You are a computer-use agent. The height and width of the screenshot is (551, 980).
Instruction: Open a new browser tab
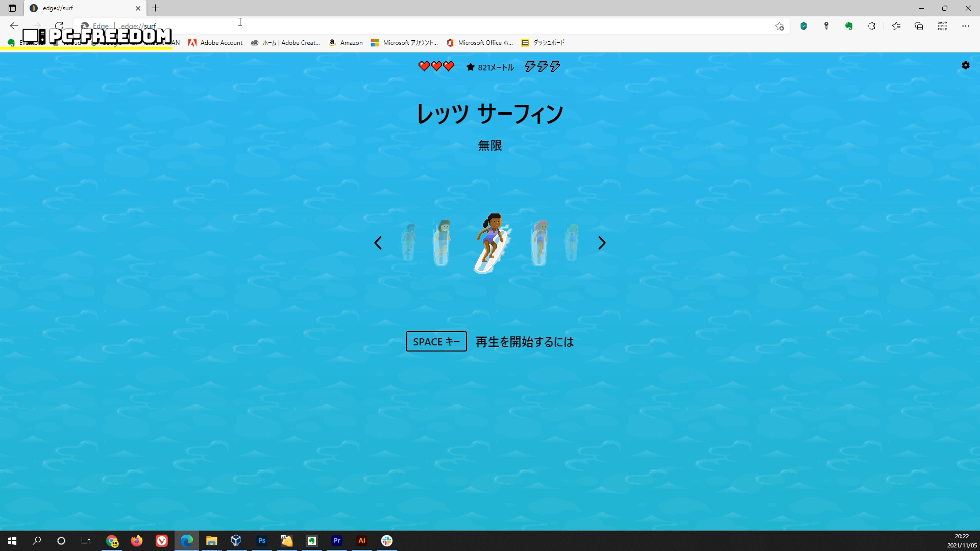tap(156, 8)
